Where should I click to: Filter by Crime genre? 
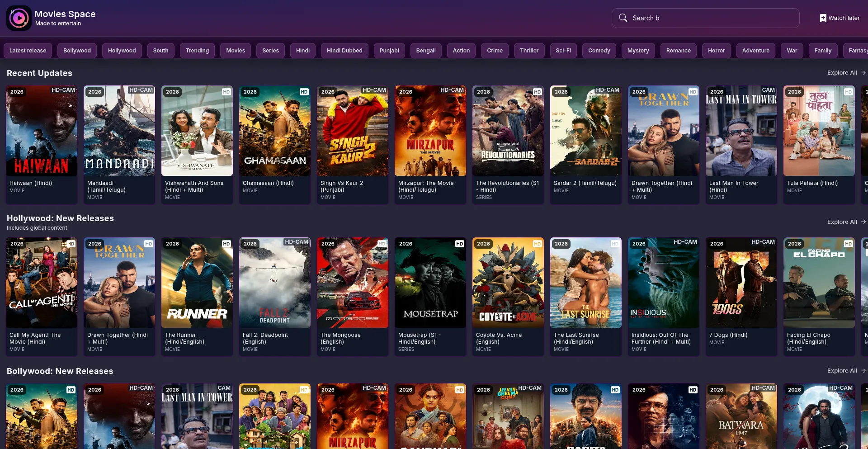[495, 51]
